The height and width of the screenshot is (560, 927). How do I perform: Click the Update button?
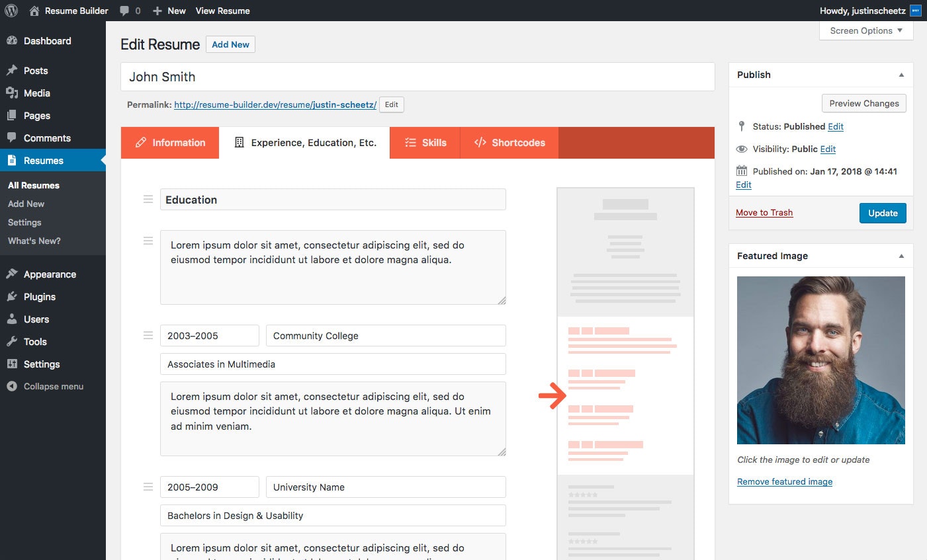[883, 213]
